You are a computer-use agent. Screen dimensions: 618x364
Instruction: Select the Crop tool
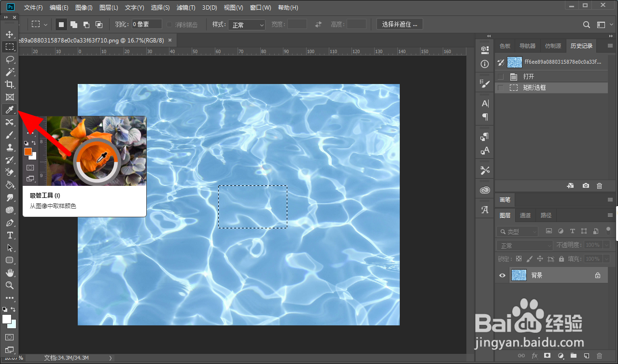click(9, 85)
